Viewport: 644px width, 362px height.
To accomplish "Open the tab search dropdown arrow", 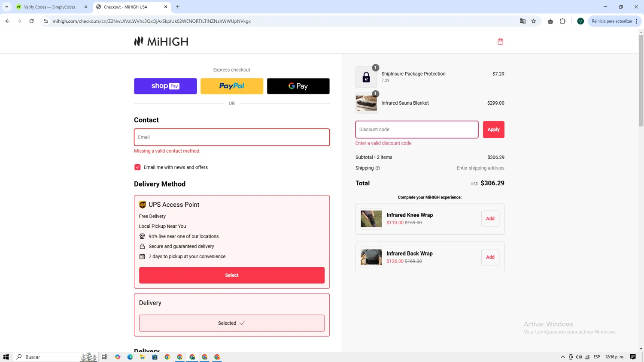I will [7, 7].
